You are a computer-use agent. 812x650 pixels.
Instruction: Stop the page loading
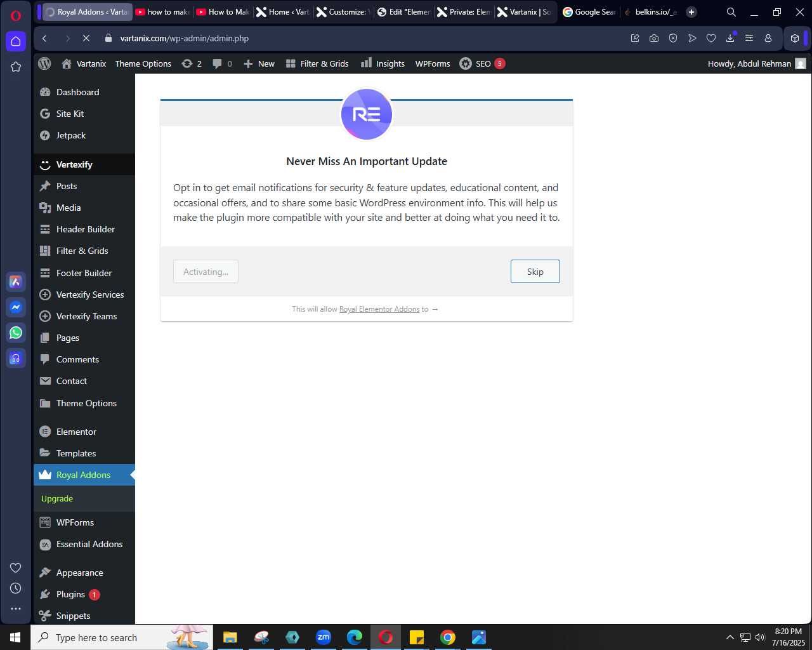point(86,38)
